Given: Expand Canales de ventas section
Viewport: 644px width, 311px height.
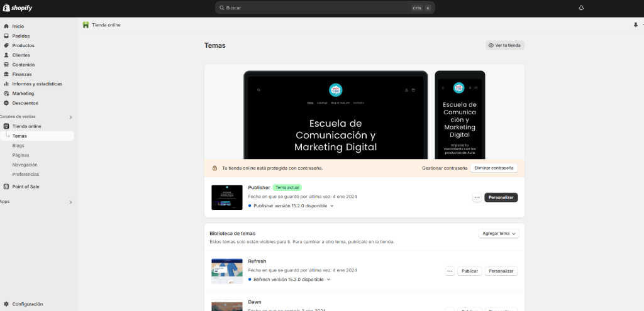Looking at the screenshot, I should point(70,117).
